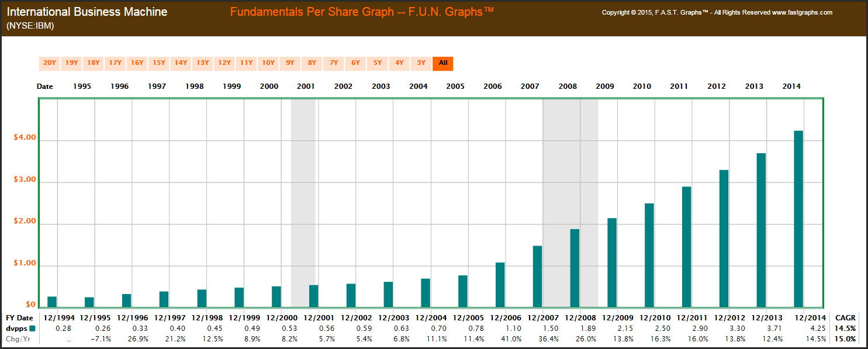Screen dimensions: 868x349
Task: Click the 10Y range button
Action: coord(268,63)
